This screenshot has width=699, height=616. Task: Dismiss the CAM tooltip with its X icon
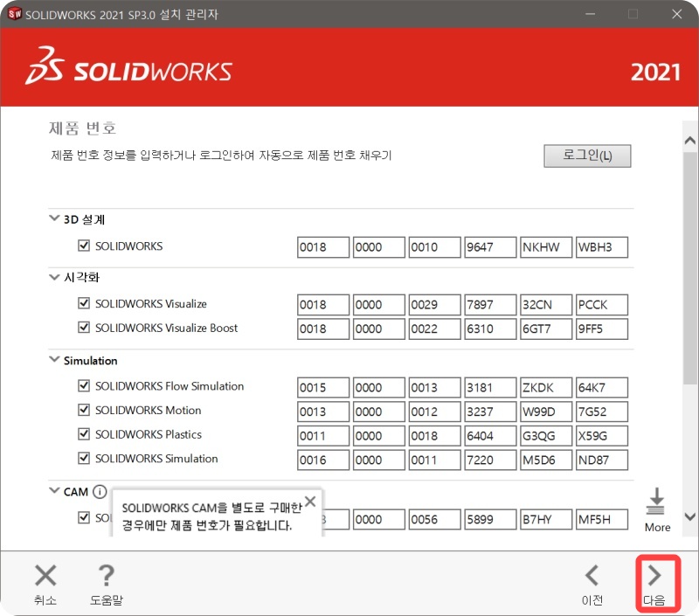pos(309,501)
